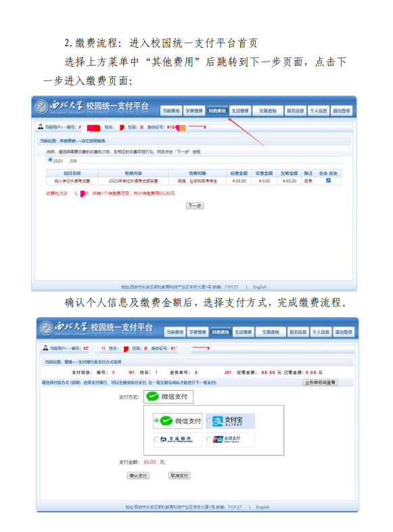
Task: Open 交易查询 tab in upper screenshot
Action: pyautogui.click(x=268, y=111)
